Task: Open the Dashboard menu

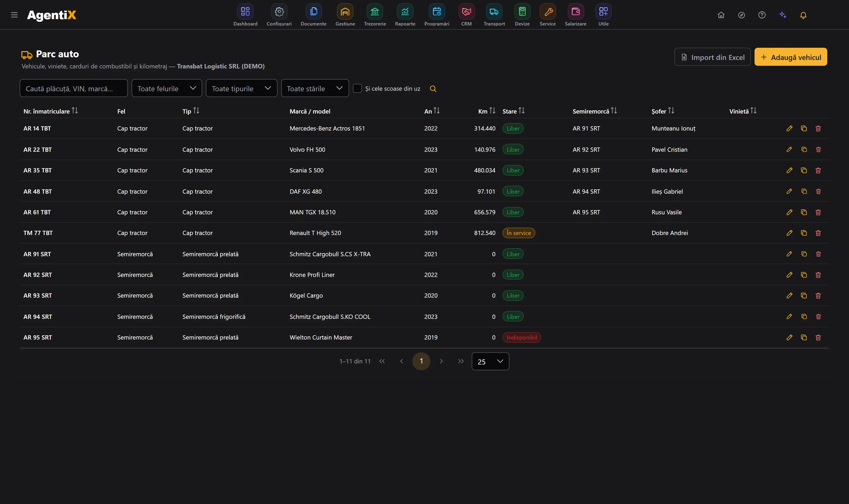Action: coord(245,15)
